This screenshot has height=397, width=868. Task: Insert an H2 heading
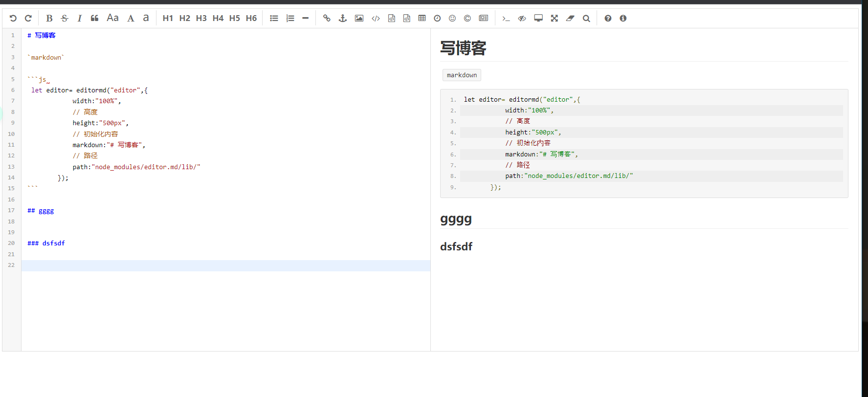tap(184, 18)
